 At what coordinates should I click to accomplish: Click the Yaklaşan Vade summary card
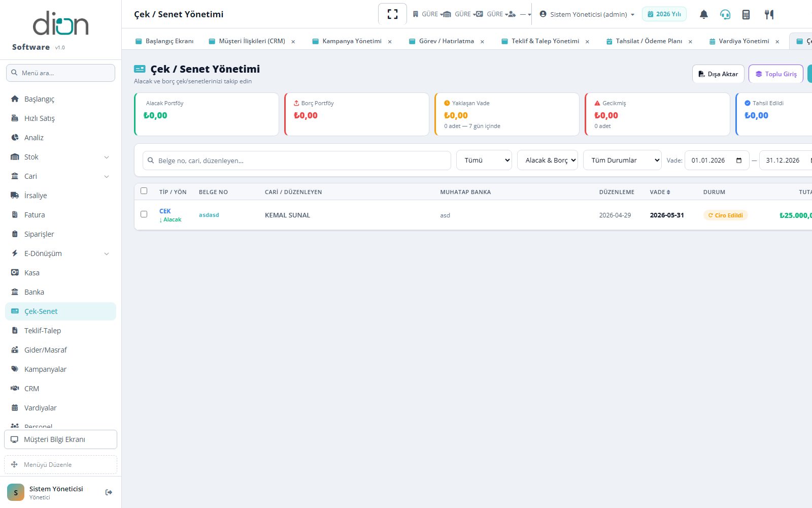click(x=507, y=114)
